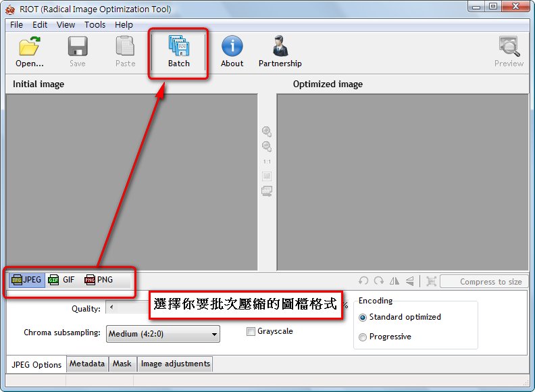Viewport: 535px width, 392px height.
Task: Click the zoom out magnifier icon
Action: point(267,147)
